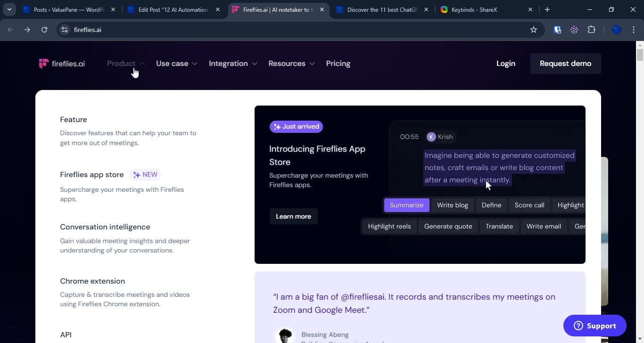Viewport: 644px width, 343px height.
Task: Open the API menu entry
Action: (66, 335)
